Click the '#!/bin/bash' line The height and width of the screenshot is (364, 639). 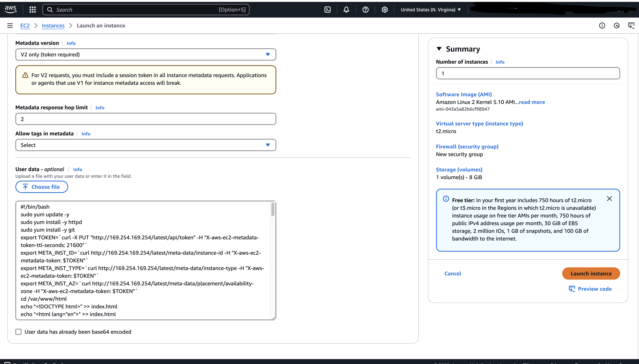(35, 207)
